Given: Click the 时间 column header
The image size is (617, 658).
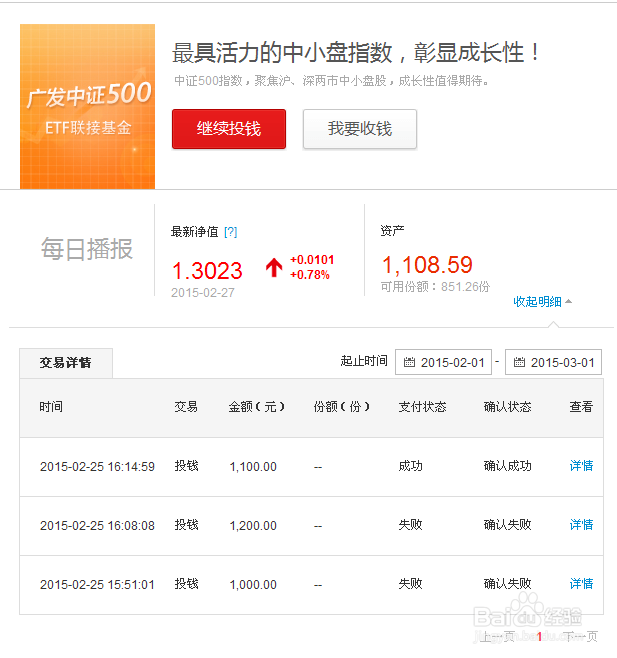Looking at the screenshot, I should pos(51,407).
